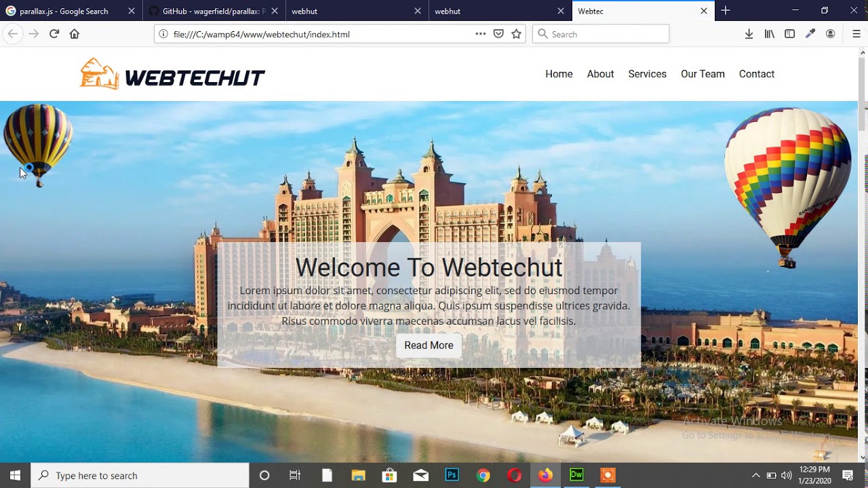Viewport: 868px width, 488px height.
Task: Switch to Firefox on the taskbar
Action: (x=545, y=475)
